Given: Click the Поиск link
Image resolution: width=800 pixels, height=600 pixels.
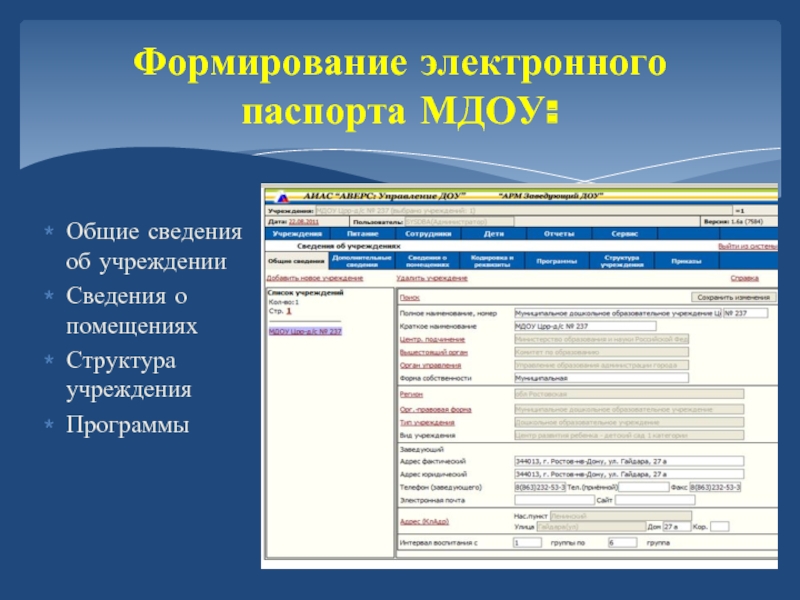Looking at the screenshot, I should (410, 297).
